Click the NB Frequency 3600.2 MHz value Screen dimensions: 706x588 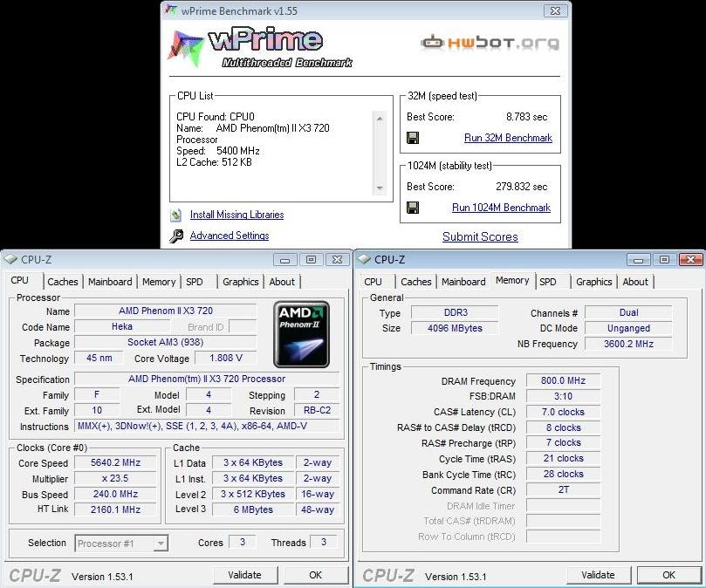pos(628,344)
